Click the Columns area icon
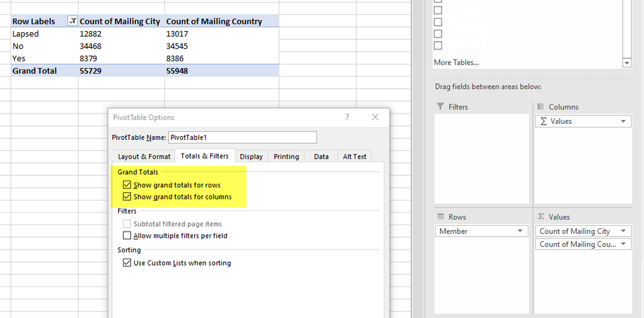The image size is (644, 318). pos(541,107)
